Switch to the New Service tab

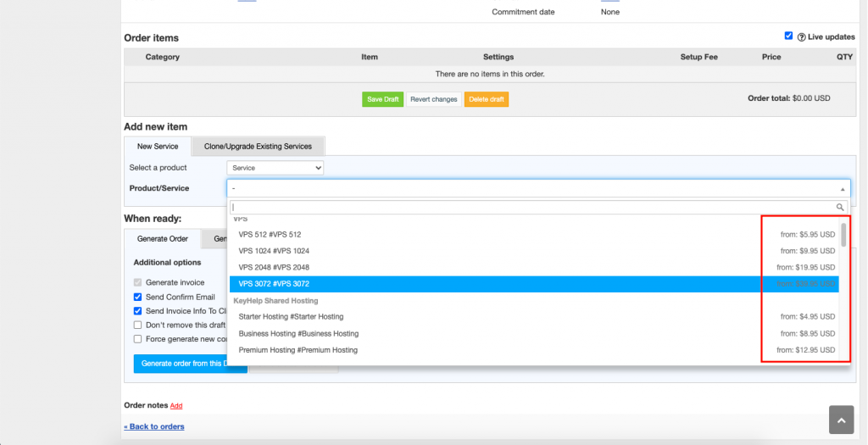click(x=158, y=146)
